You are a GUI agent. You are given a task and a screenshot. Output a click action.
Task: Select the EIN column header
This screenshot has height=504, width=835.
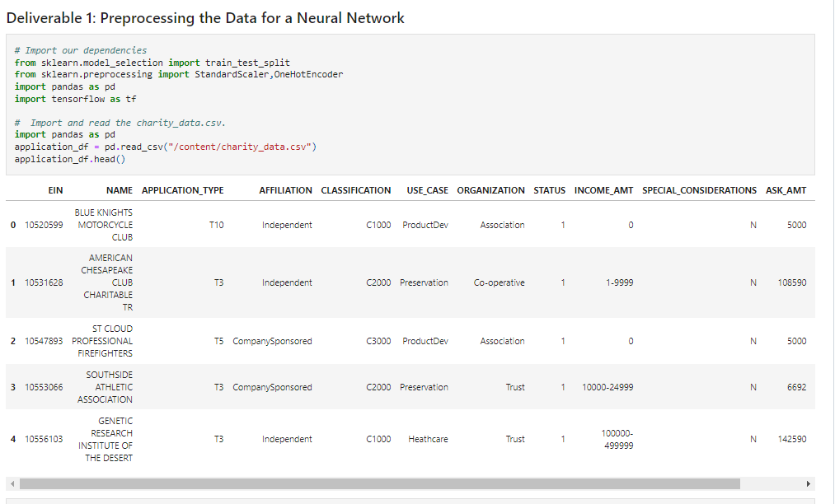pyautogui.click(x=55, y=190)
